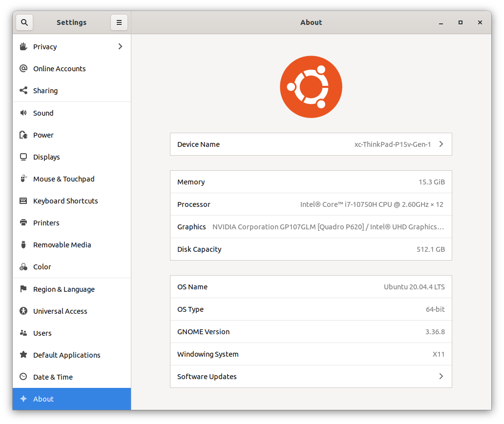Click the Graphics row label

[x=191, y=227]
